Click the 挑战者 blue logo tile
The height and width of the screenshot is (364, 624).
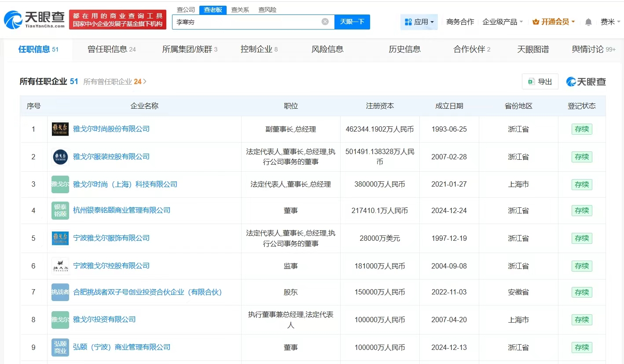click(60, 292)
